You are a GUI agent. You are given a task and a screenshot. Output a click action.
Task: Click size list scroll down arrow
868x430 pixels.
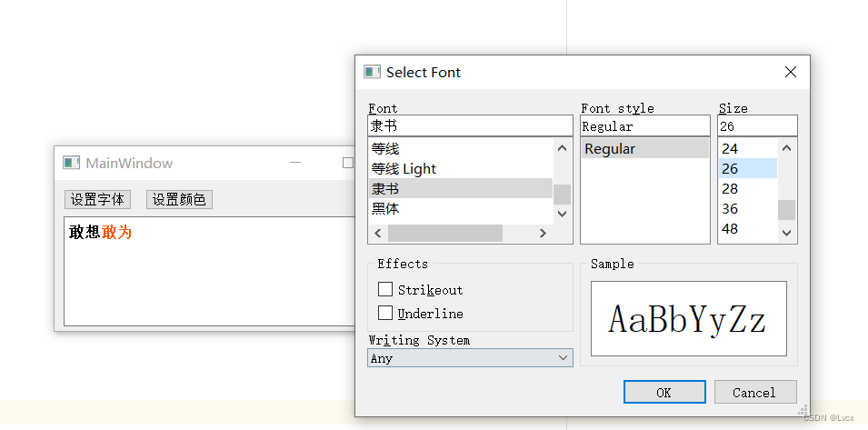coord(786,234)
